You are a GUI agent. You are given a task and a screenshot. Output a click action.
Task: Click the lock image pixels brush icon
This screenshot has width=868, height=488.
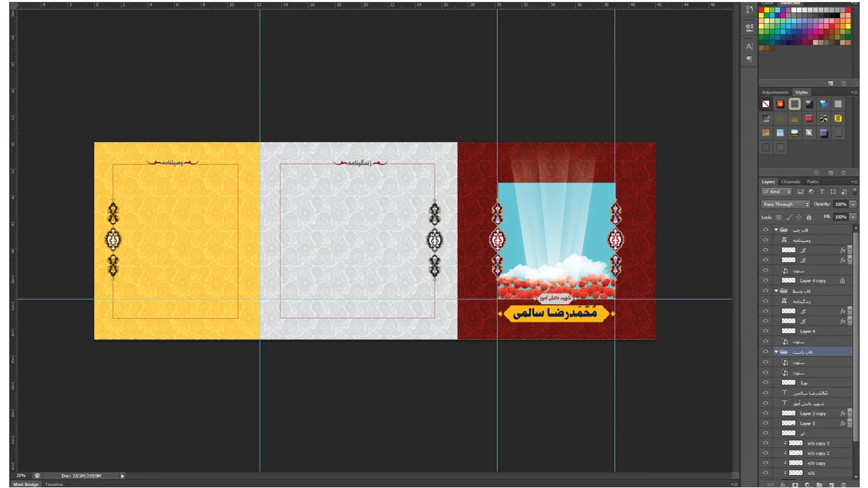[789, 218]
